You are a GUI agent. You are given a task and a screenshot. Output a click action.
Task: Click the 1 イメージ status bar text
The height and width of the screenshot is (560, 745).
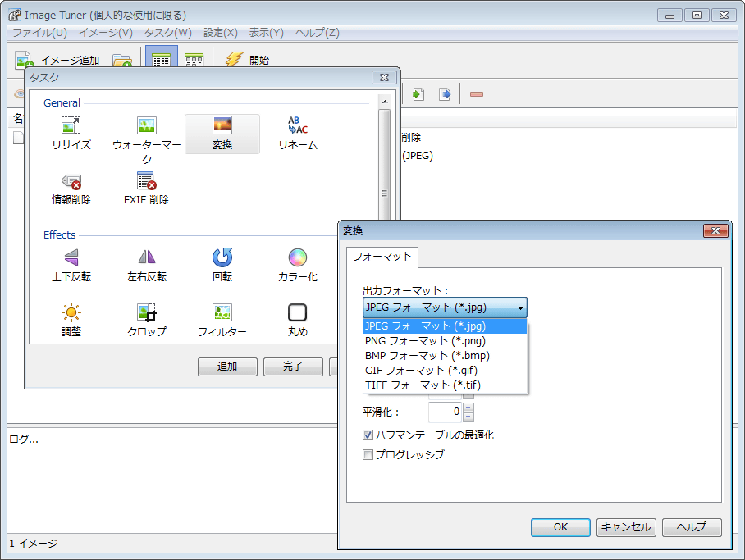tap(34, 544)
